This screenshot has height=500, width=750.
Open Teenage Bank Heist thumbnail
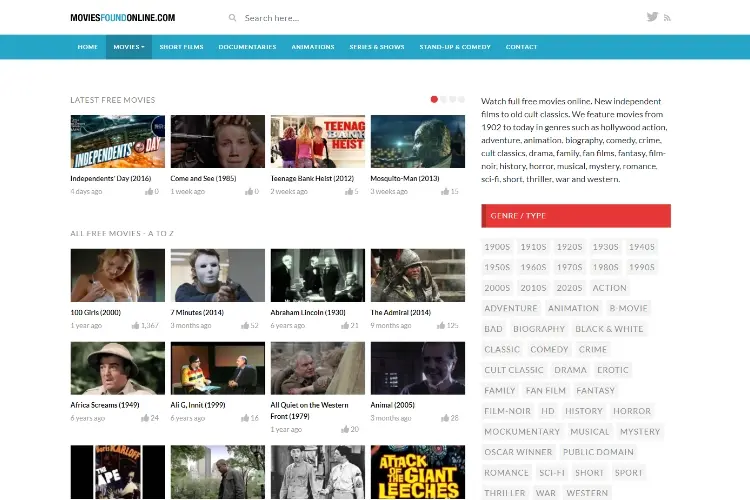[318, 141]
